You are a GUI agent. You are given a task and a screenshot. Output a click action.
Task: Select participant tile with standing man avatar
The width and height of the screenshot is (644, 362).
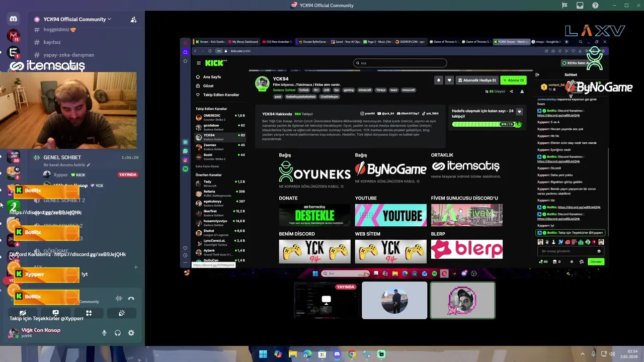(x=394, y=300)
